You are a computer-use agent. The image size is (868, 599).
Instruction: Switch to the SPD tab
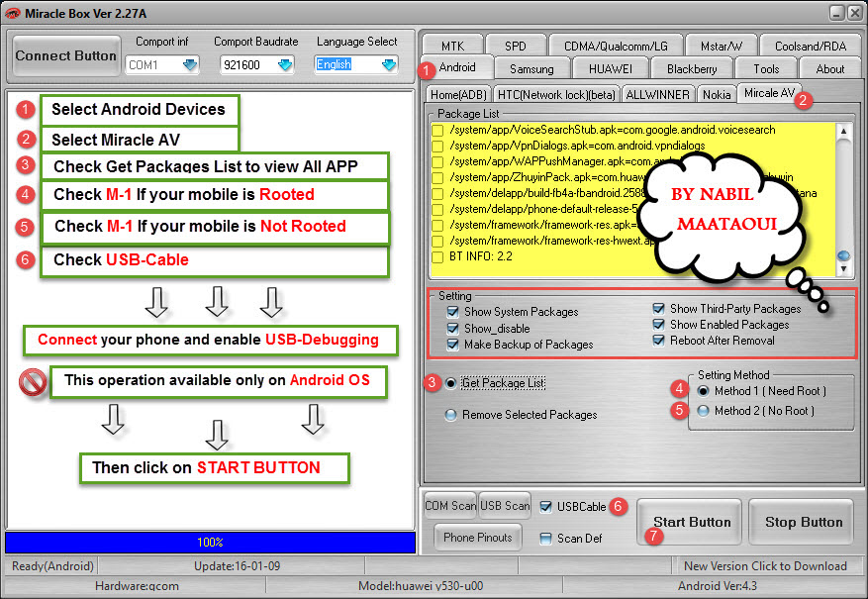(x=516, y=46)
